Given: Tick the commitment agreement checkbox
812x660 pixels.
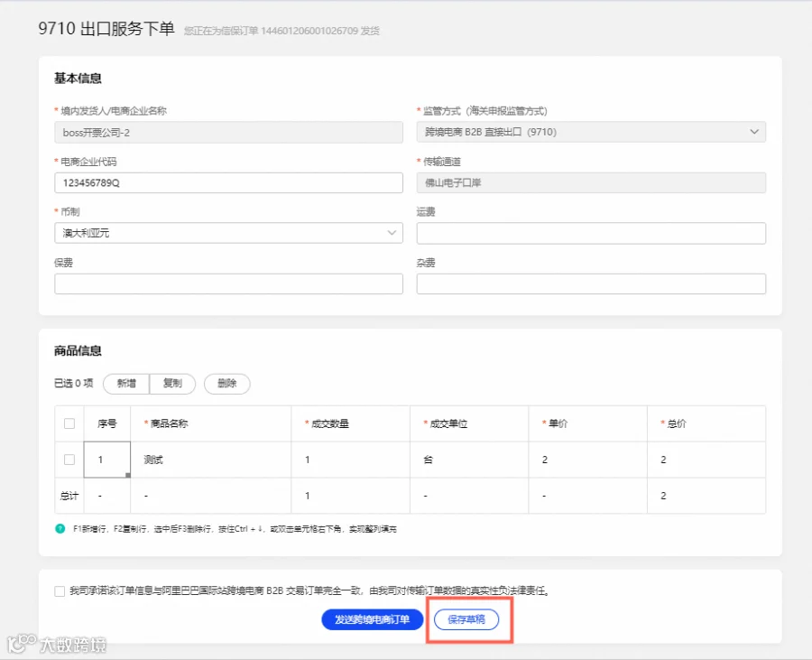Looking at the screenshot, I should click(60, 591).
